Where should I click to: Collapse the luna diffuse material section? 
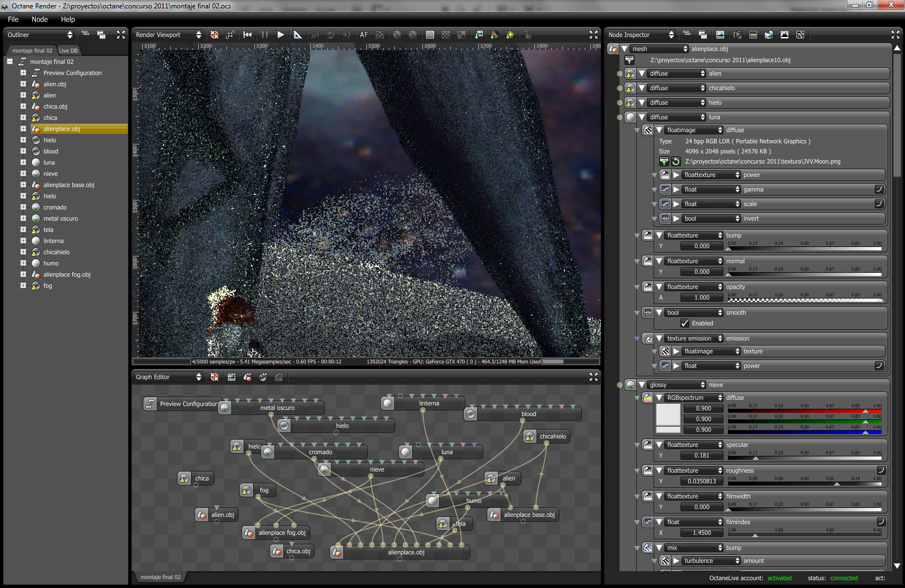[x=642, y=117]
